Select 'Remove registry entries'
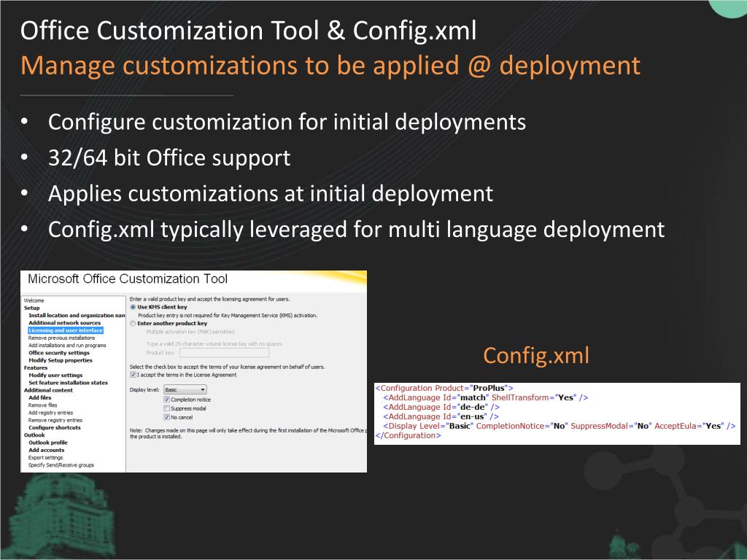 pos(55,421)
